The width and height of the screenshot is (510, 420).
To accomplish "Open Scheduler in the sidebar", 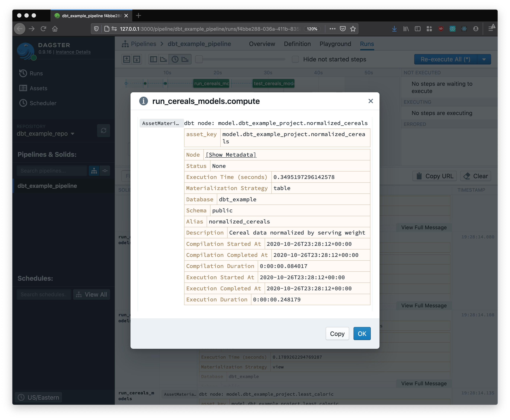I will [x=38, y=103].
